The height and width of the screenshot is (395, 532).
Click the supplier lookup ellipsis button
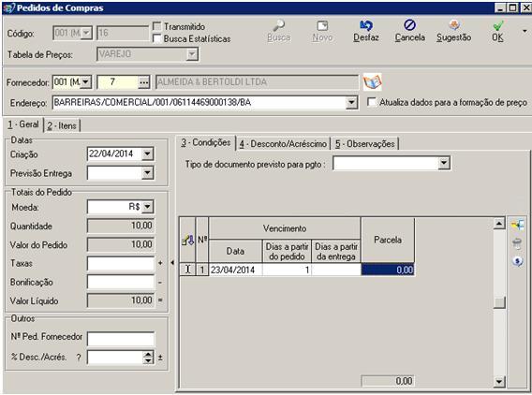[144, 82]
